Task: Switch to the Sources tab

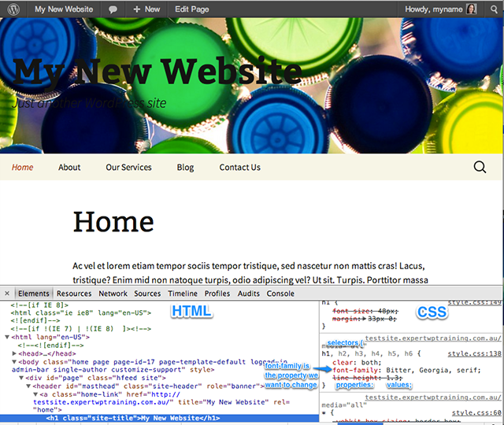Action: (x=147, y=294)
